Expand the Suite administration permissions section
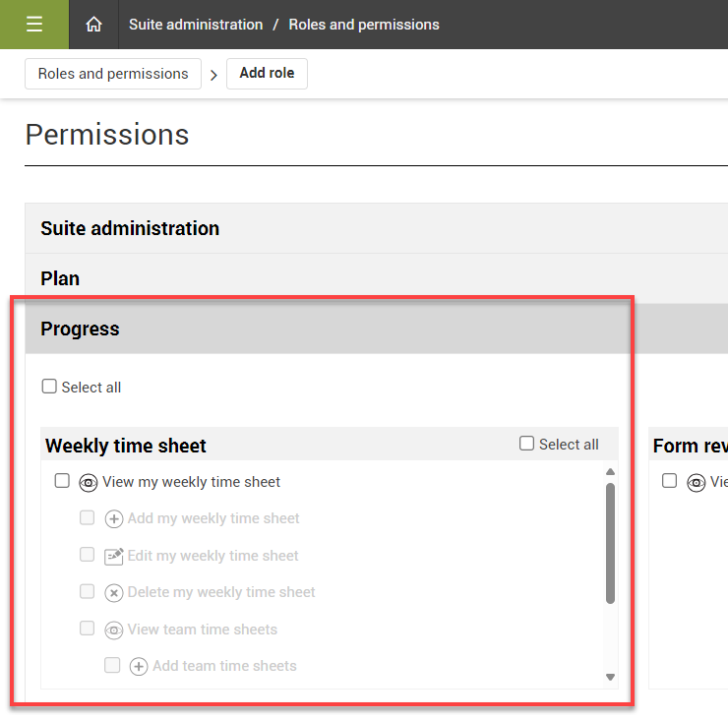The width and height of the screenshot is (728, 720). tap(130, 228)
